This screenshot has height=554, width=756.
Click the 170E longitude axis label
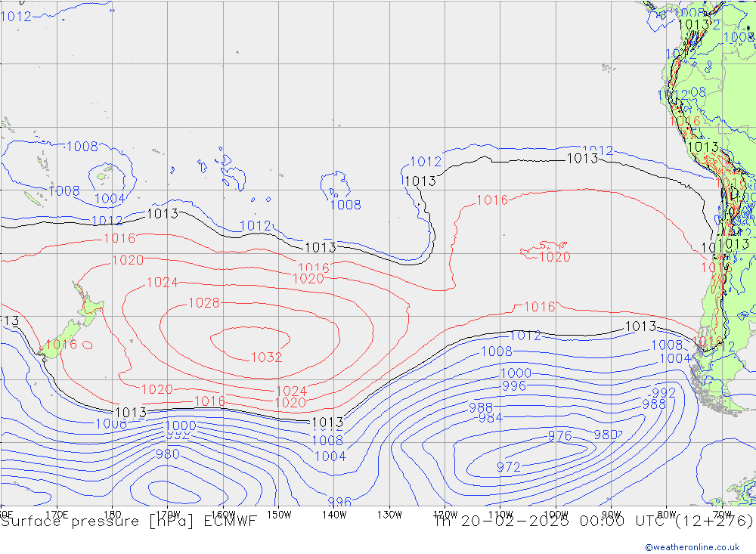click(x=57, y=514)
